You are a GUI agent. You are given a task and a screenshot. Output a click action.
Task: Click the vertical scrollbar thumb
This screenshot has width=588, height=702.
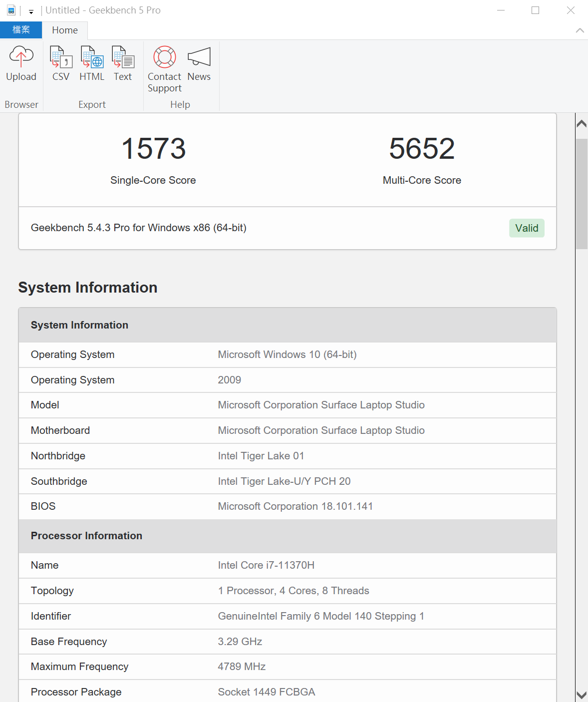pyautogui.click(x=582, y=194)
